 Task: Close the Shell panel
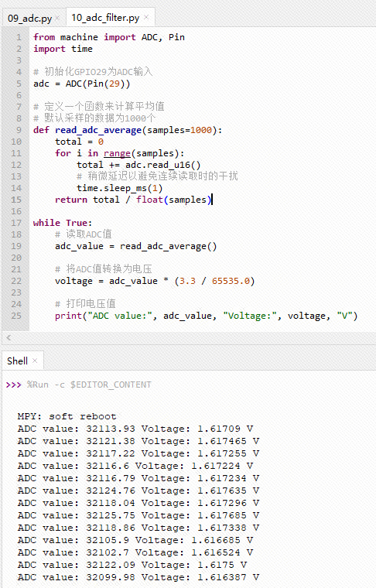pyautogui.click(x=35, y=361)
